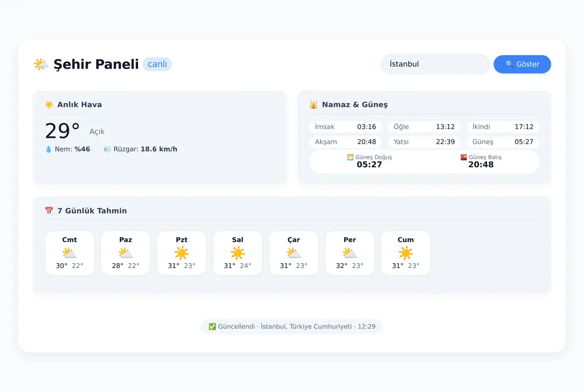The width and height of the screenshot is (584, 392).
Task: Click the 32° 23° temperatures under Per
Action: pos(349,266)
